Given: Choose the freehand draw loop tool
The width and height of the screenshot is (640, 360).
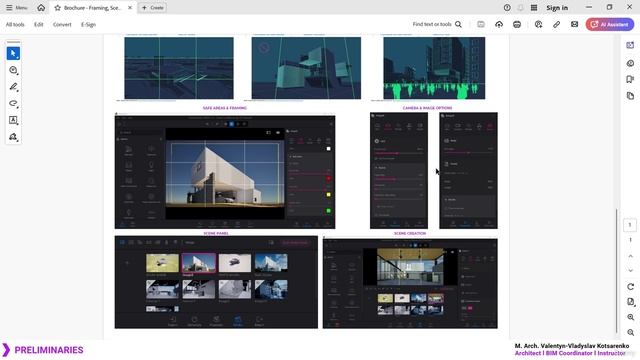Looking at the screenshot, I should pos(13,103).
